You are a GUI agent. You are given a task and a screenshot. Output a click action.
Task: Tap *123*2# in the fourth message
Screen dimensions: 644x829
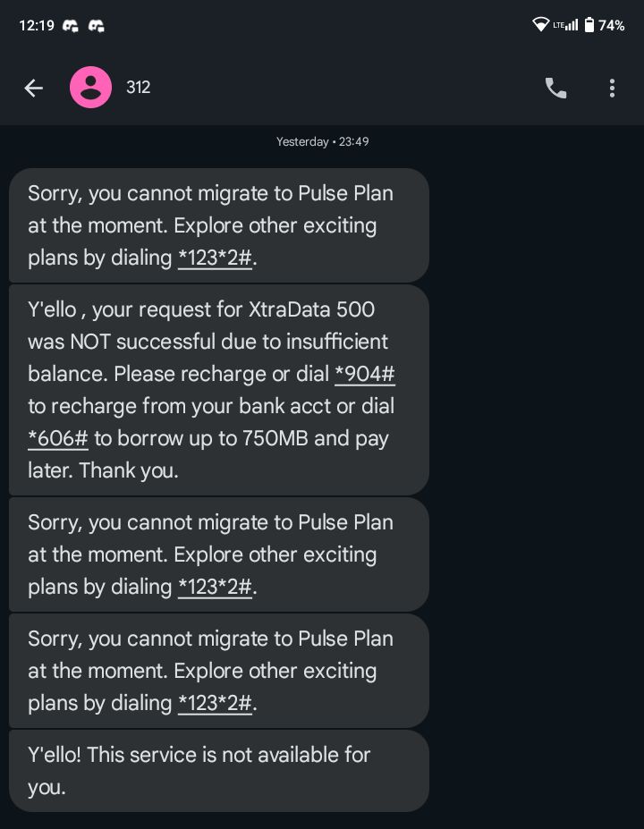[x=215, y=703]
